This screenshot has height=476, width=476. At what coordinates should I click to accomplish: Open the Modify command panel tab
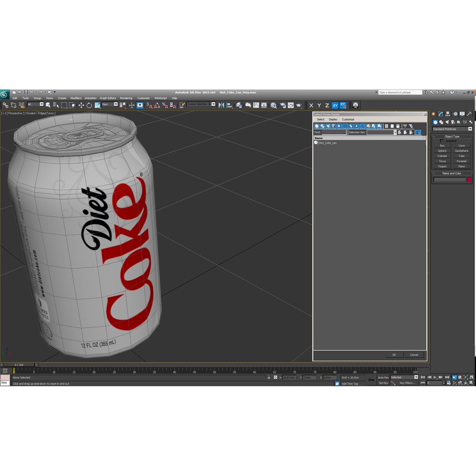[440, 114]
